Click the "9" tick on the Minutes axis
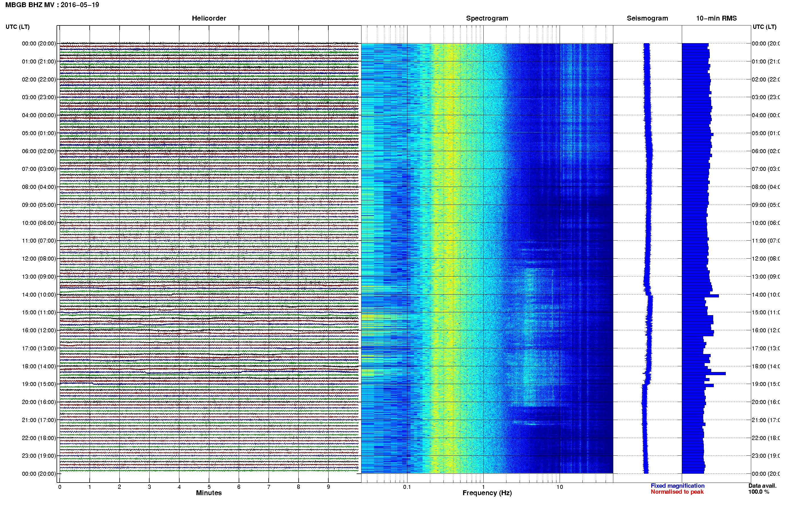This screenshot has width=812, height=508. point(328,487)
